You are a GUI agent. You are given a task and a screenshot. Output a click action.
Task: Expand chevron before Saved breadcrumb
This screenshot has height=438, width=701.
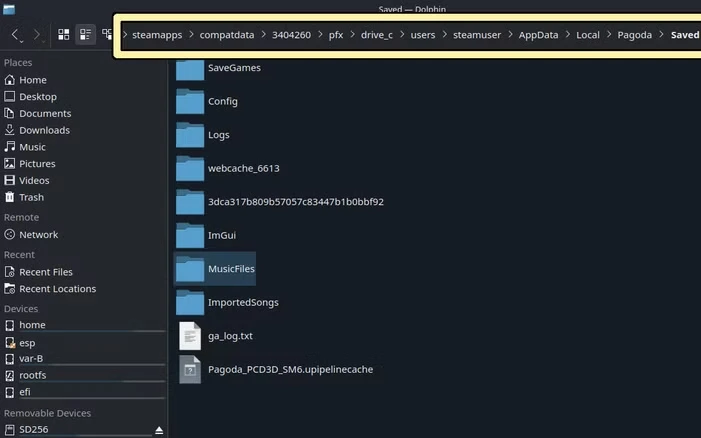coord(661,34)
